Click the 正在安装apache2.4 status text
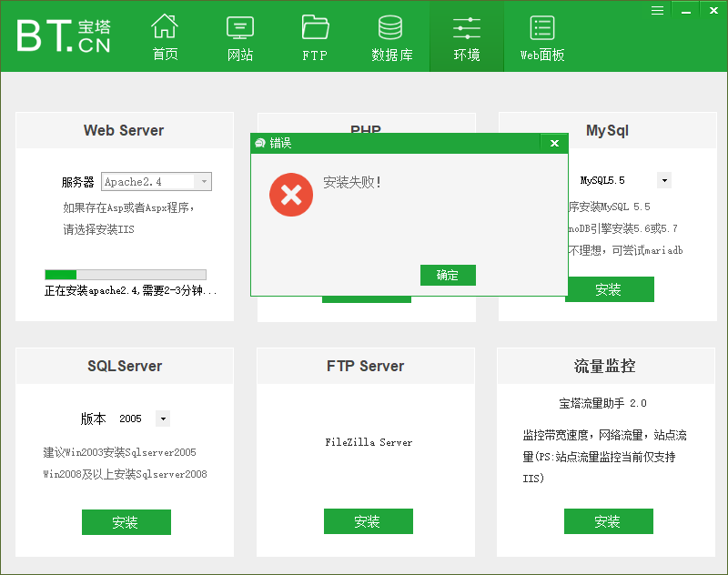 [130, 290]
